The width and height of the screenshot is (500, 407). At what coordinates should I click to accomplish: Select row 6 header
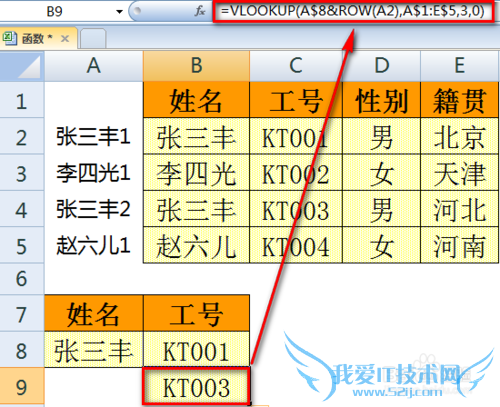point(22,279)
